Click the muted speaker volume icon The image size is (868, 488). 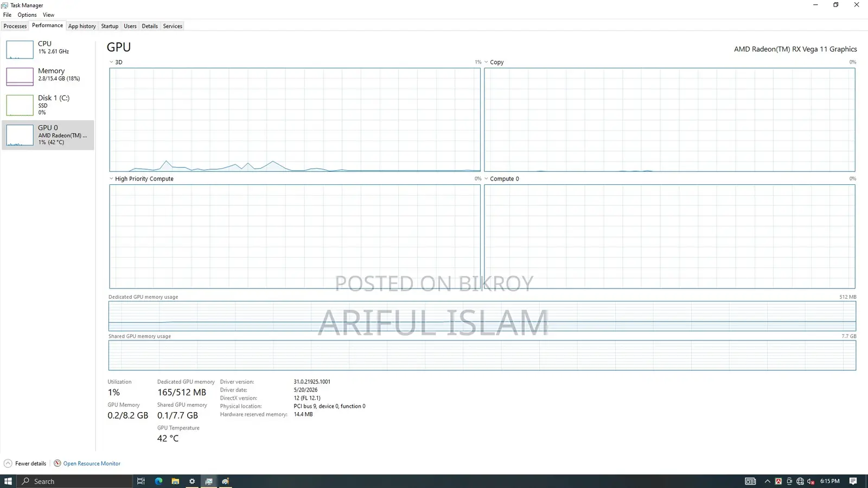[x=811, y=481]
